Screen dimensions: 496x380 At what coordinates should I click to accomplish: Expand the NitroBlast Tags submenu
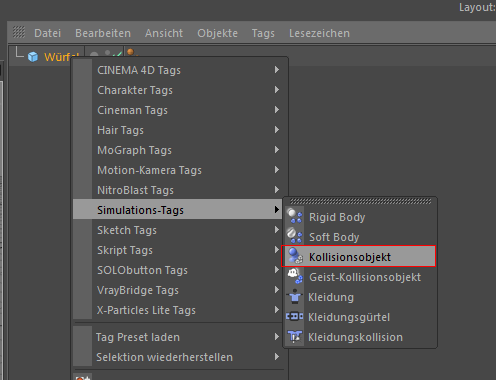click(178, 190)
